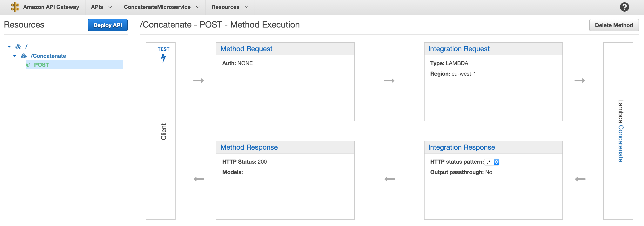Click the Region: eu-west-1 text

(453, 74)
